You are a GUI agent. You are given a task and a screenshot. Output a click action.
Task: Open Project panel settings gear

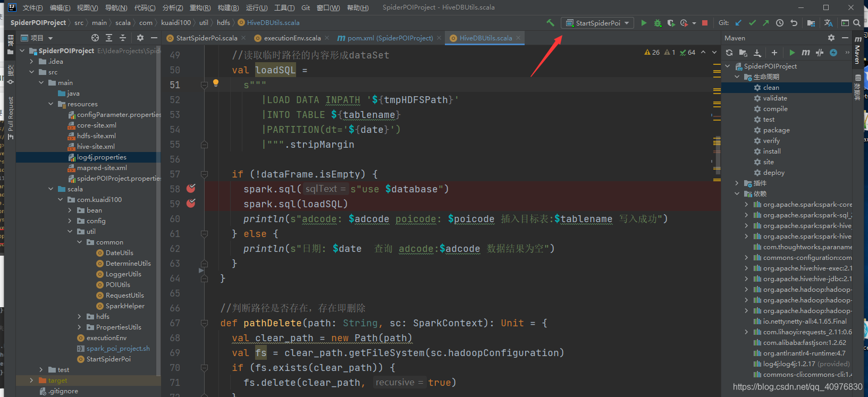140,38
